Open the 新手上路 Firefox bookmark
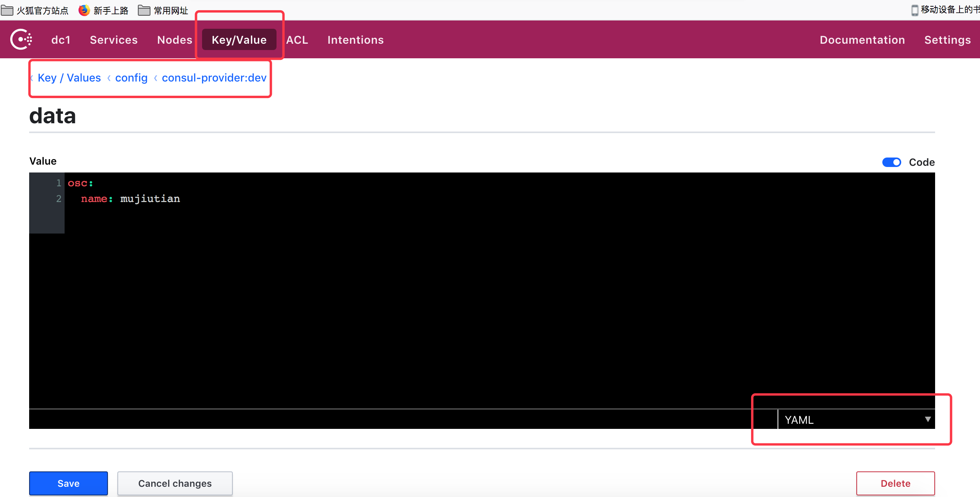The width and height of the screenshot is (980, 497). point(103,10)
